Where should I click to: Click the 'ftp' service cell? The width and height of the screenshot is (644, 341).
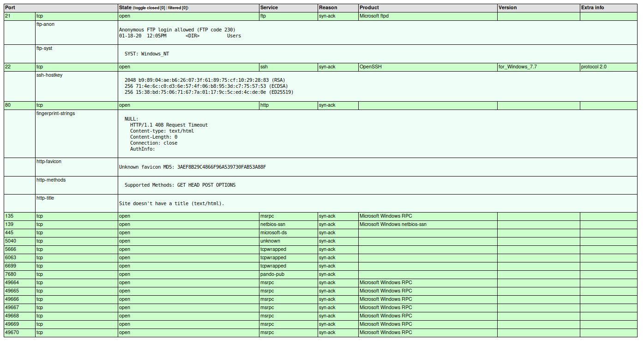click(288, 16)
